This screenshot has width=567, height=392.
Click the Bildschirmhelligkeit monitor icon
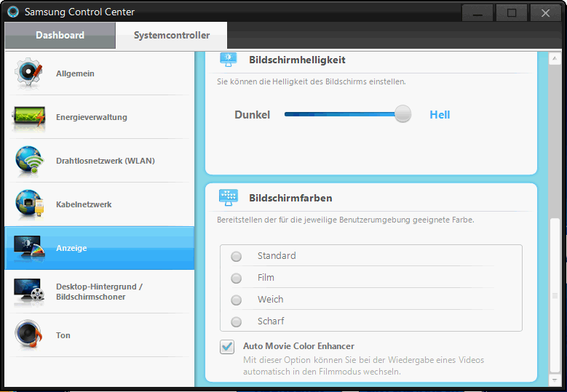229,59
